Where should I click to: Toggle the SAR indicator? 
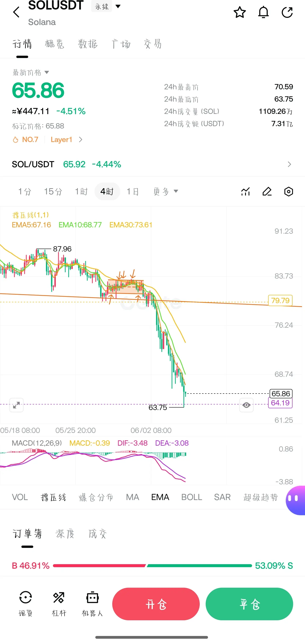(x=222, y=497)
